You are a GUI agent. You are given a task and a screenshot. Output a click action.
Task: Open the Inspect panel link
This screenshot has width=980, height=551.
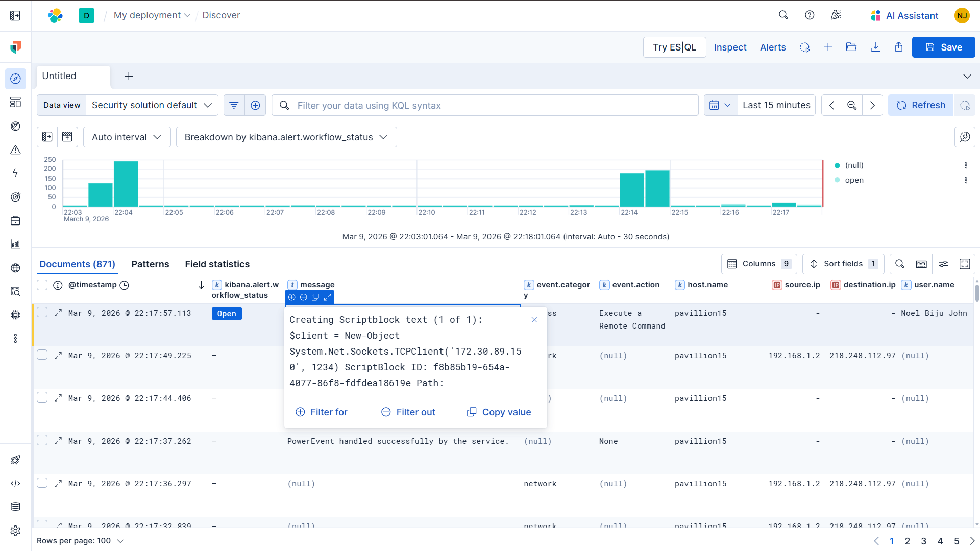730,47
